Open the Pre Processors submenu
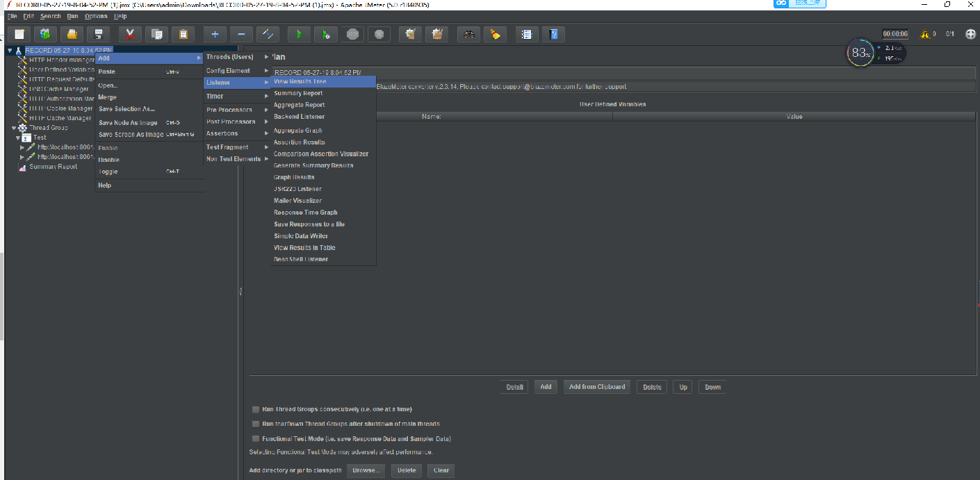Screen dimensions: 980x480 237,110
